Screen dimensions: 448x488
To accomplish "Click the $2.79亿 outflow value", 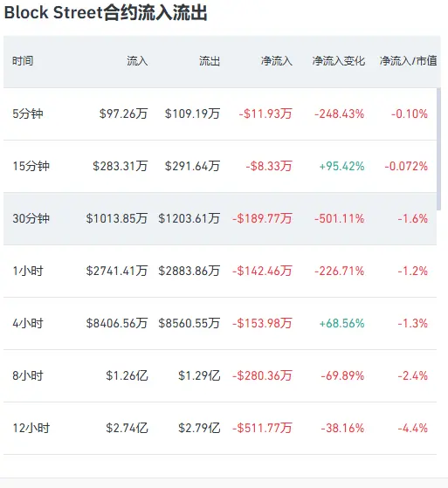I will pos(199,428).
